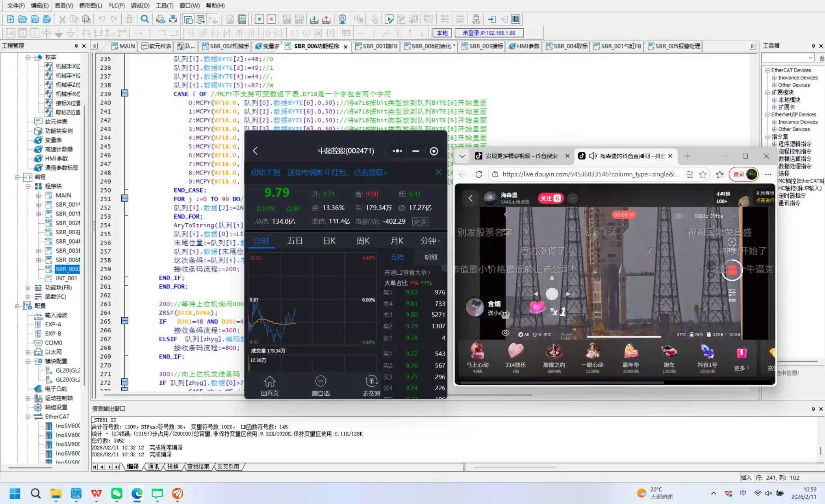Click the 登录 login button in browser

tap(738, 174)
